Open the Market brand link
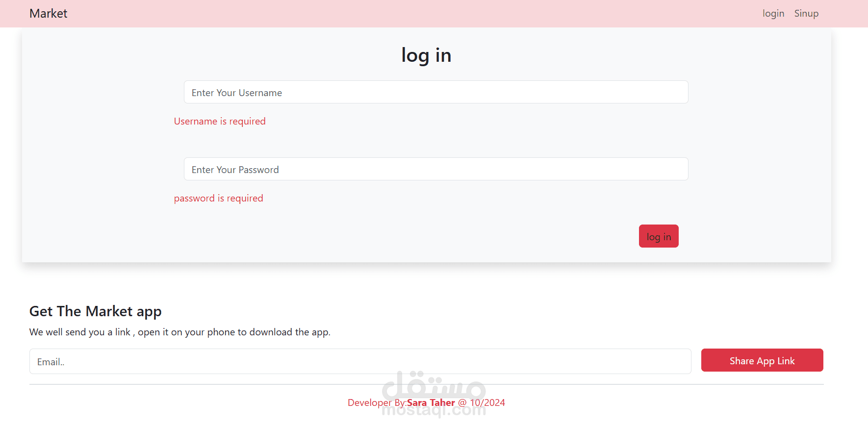The width and height of the screenshot is (868, 427). (48, 13)
